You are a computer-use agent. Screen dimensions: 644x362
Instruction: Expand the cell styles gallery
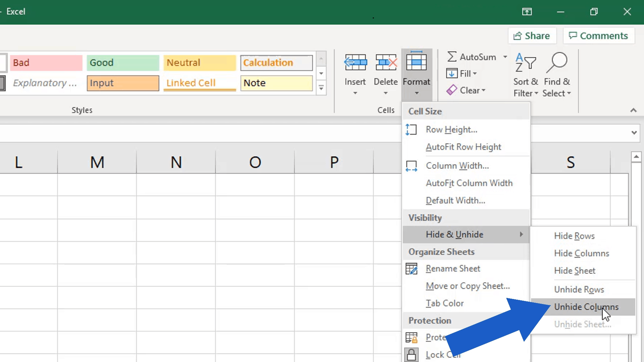pyautogui.click(x=321, y=88)
